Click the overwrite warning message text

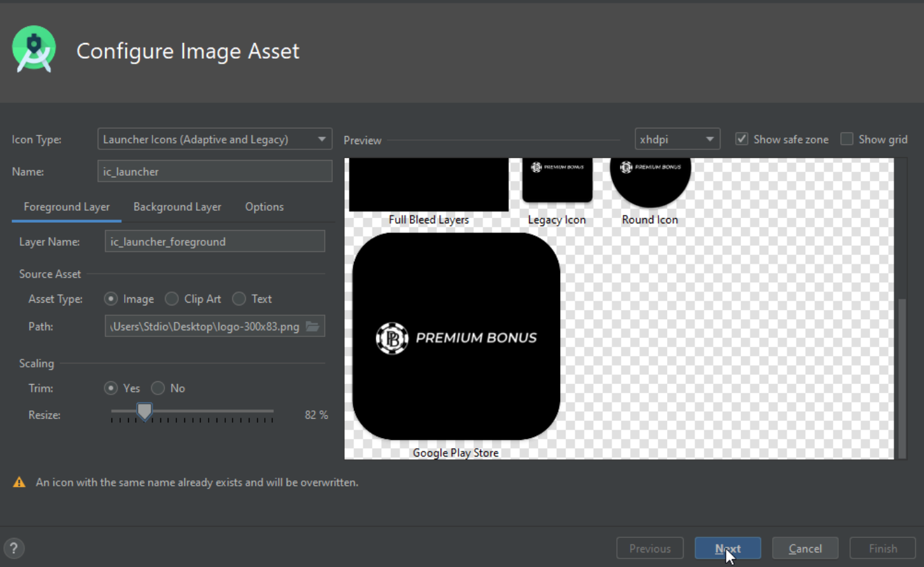197,482
